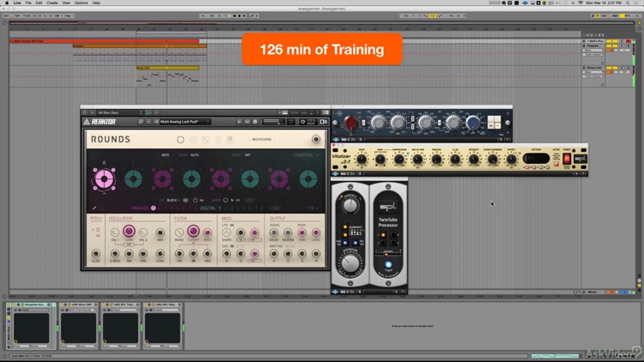644x362 pixels.
Task: Toggle the yellow loop switch in transport
Action: point(433,15)
